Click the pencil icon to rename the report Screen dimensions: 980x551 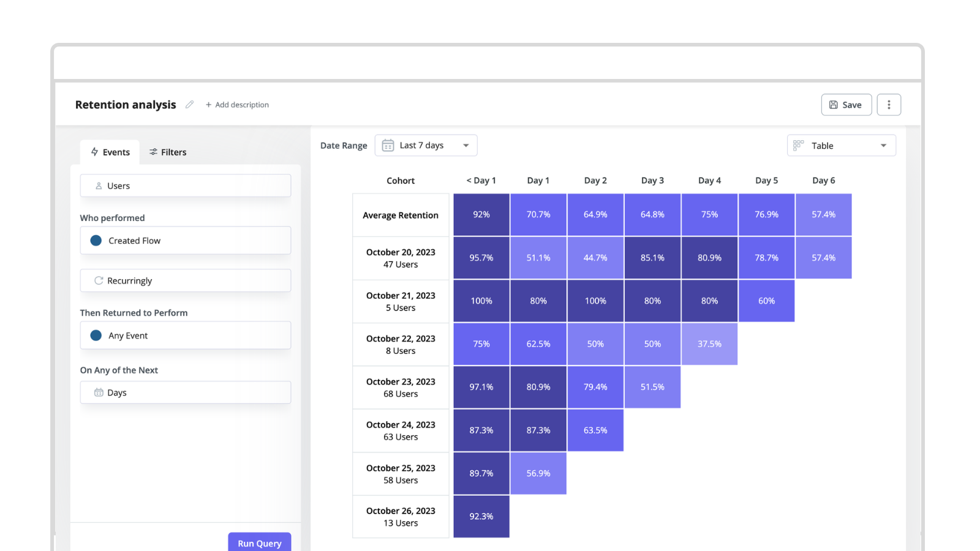coord(189,104)
